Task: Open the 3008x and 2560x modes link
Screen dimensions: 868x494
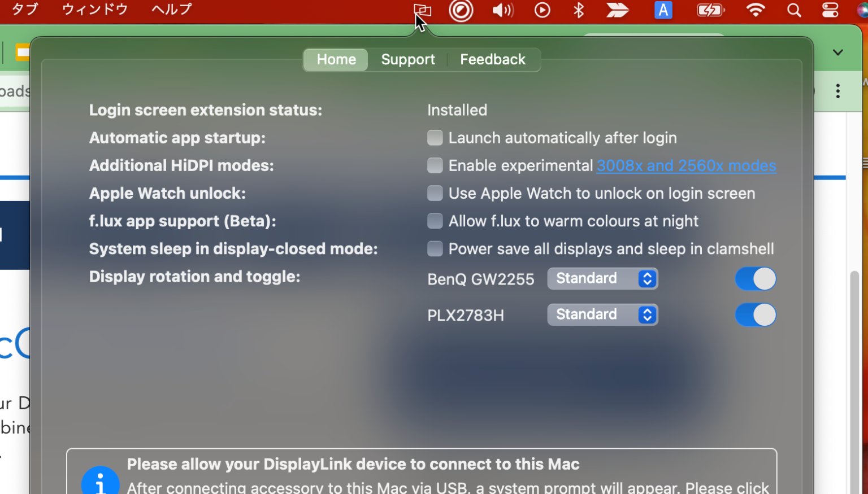Action: click(x=686, y=165)
